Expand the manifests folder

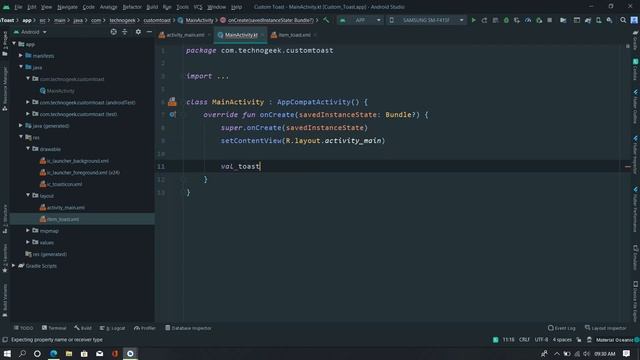(21, 56)
